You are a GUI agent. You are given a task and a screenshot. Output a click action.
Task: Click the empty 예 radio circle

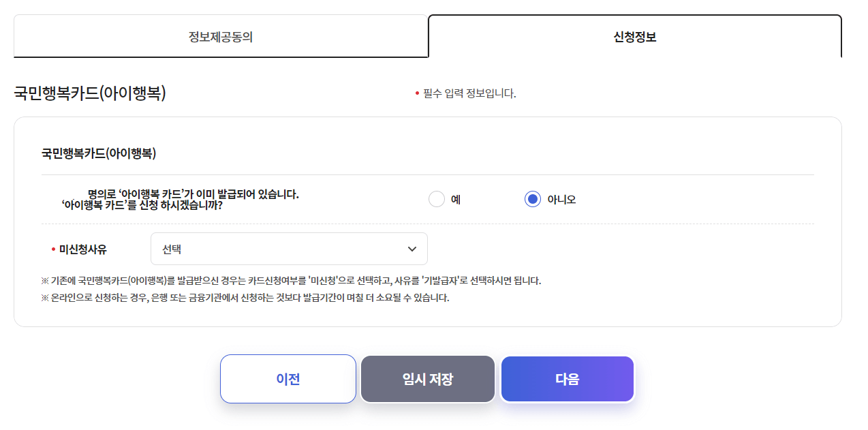click(x=437, y=198)
